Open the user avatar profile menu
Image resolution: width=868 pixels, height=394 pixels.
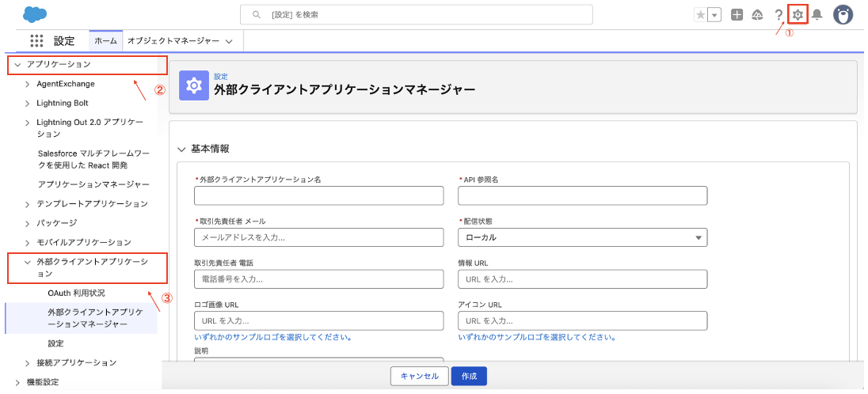point(843,15)
